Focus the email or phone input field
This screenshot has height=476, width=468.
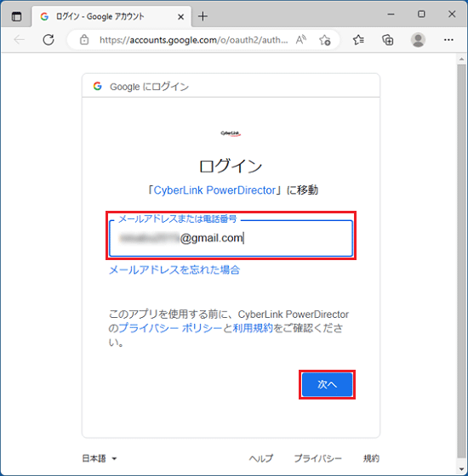pyautogui.click(x=231, y=238)
